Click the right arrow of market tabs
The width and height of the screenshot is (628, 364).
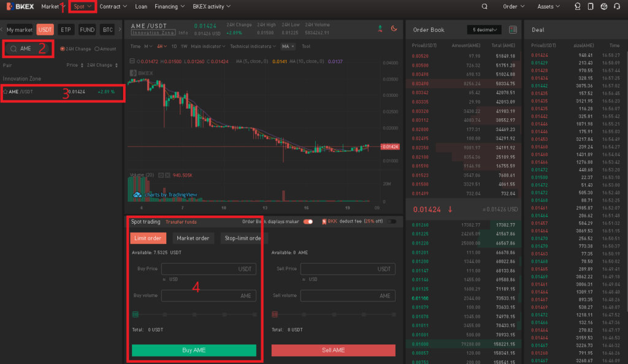coord(120,29)
